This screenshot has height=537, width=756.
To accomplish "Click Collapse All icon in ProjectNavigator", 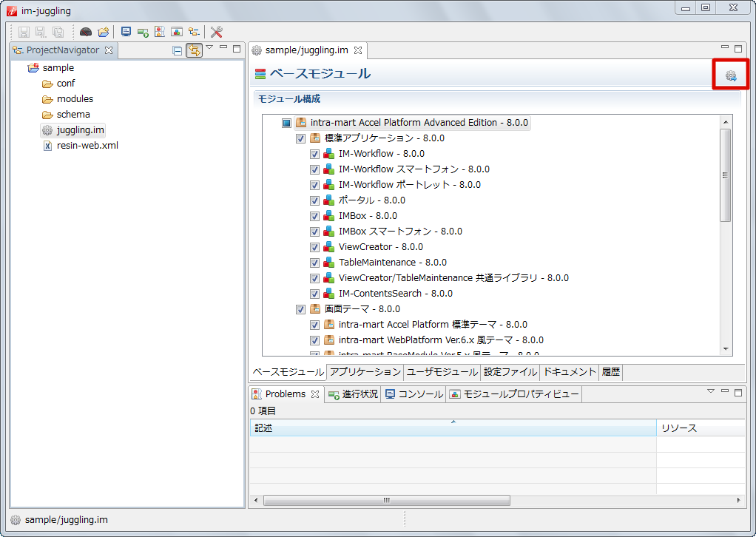I will coord(177,50).
